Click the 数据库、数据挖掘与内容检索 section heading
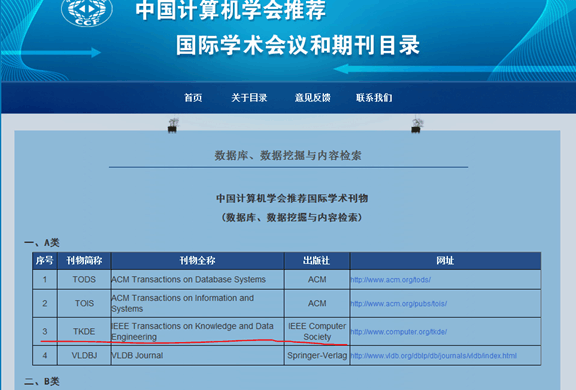The height and width of the screenshot is (390, 576). pyautogui.click(x=288, y=155)
